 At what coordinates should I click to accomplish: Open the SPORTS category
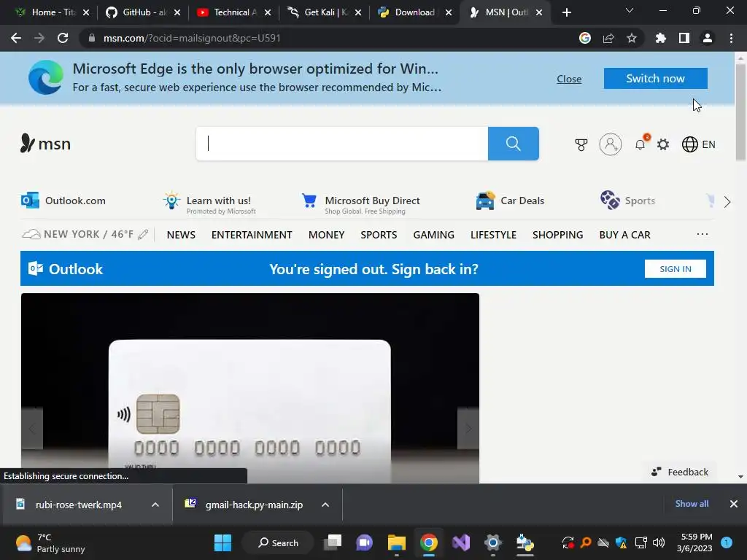[379, 235]
